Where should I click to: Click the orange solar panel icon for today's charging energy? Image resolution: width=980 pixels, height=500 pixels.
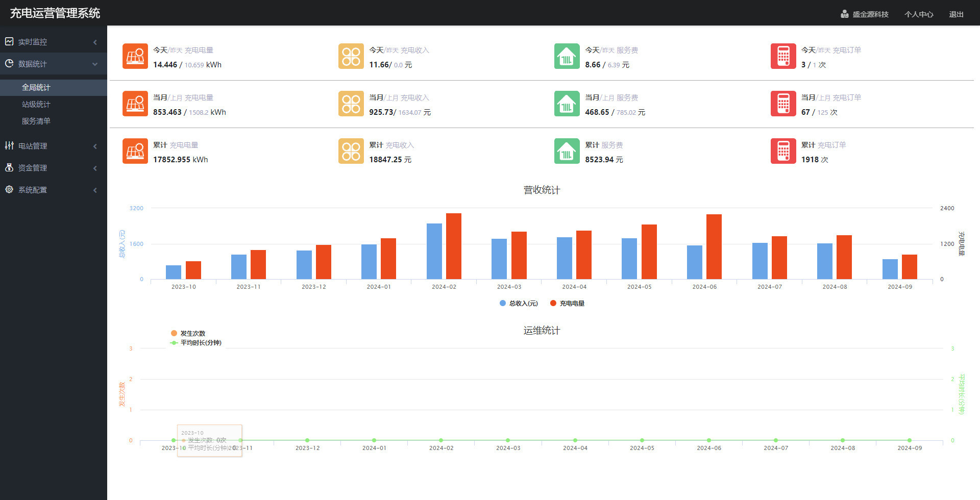135,56
